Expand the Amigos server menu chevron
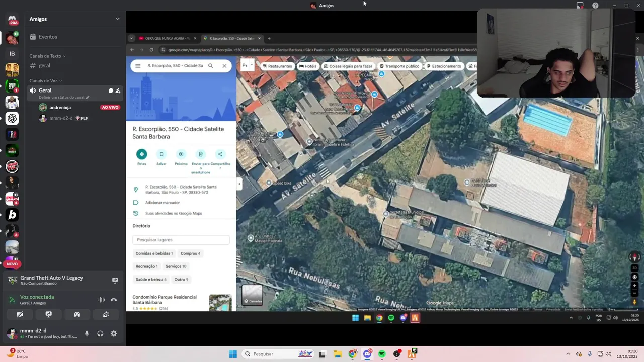Viewport: 644px width, 362px height. pyautogui.click(x=118, y=19)
